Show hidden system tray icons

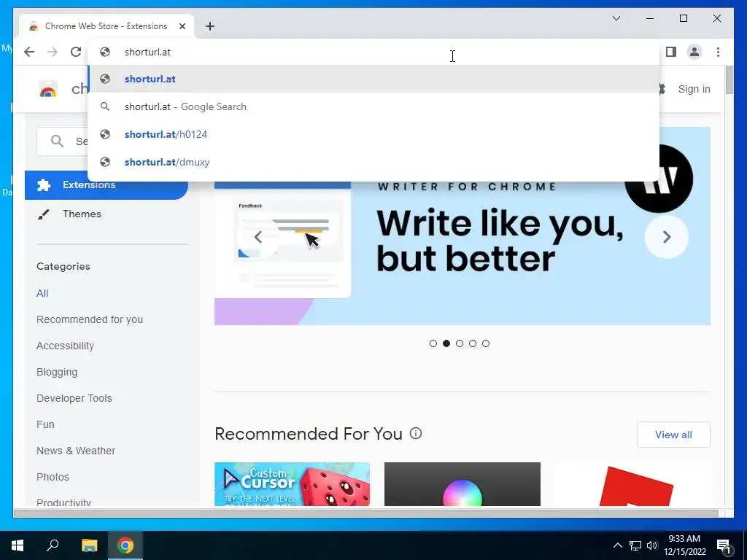coord(617,545)
